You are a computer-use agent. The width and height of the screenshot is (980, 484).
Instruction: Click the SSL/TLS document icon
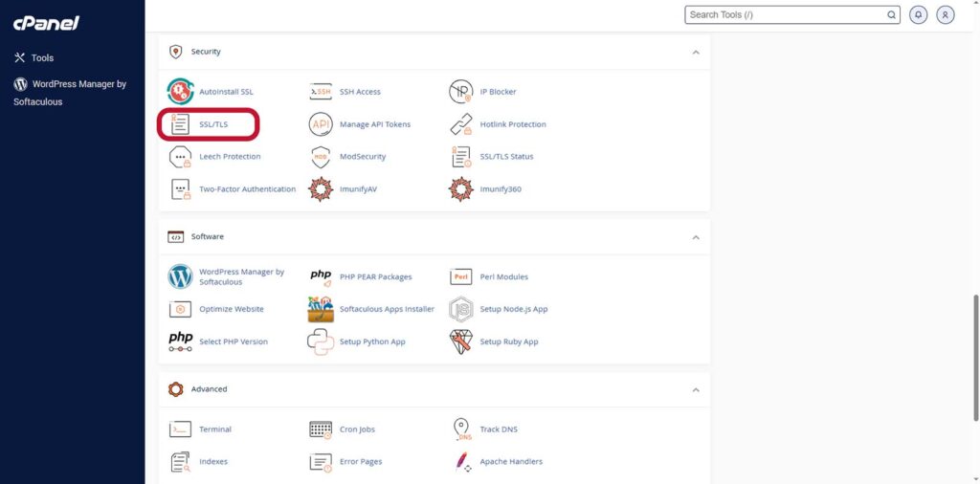pyautogui.click(x=181, y=124)
